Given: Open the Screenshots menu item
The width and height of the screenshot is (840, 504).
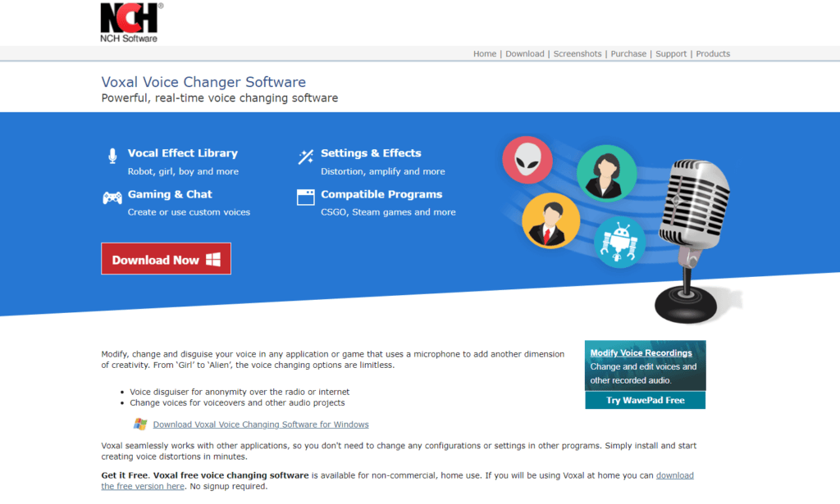Looking at the screenshot, I should [x=577, y=53].
